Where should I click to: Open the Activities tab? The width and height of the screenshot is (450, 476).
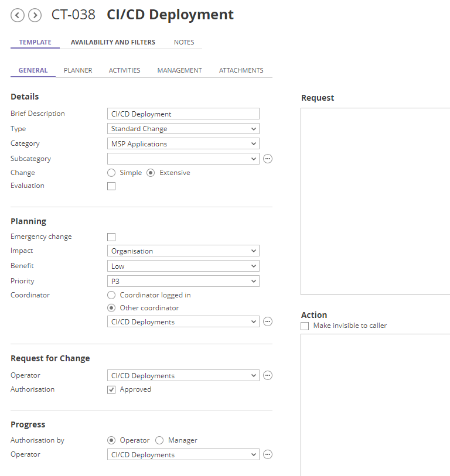[124, 70]
